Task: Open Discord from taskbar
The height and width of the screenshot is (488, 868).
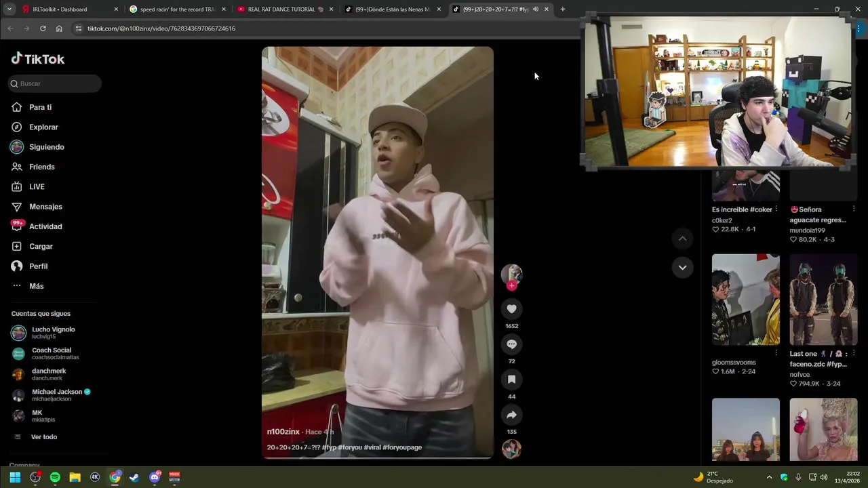Action: click(155, 477)
